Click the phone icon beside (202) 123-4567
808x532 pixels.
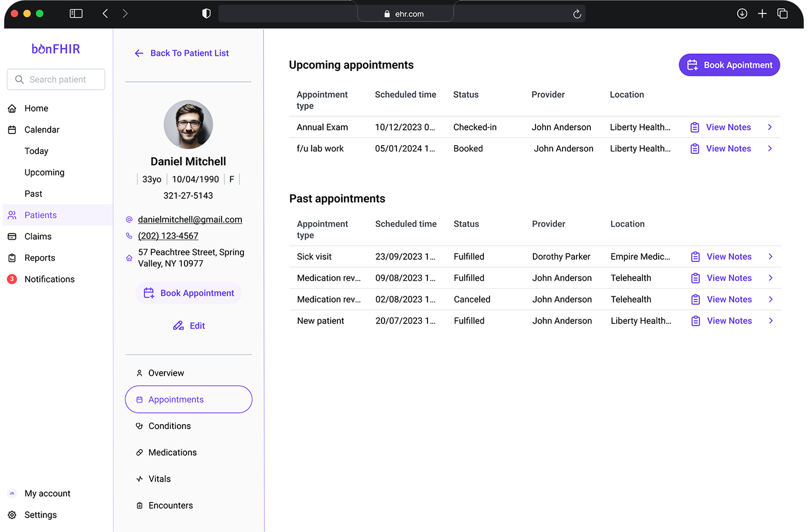(128, 236)
